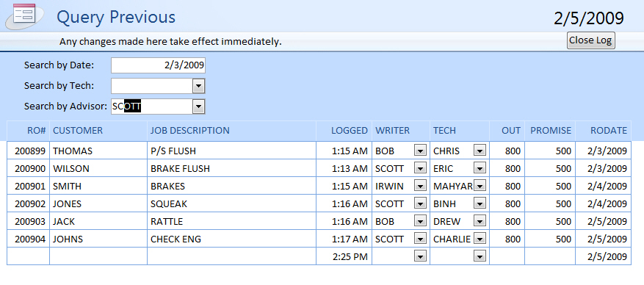Click the Search by Date field

[x=158, y=65]
